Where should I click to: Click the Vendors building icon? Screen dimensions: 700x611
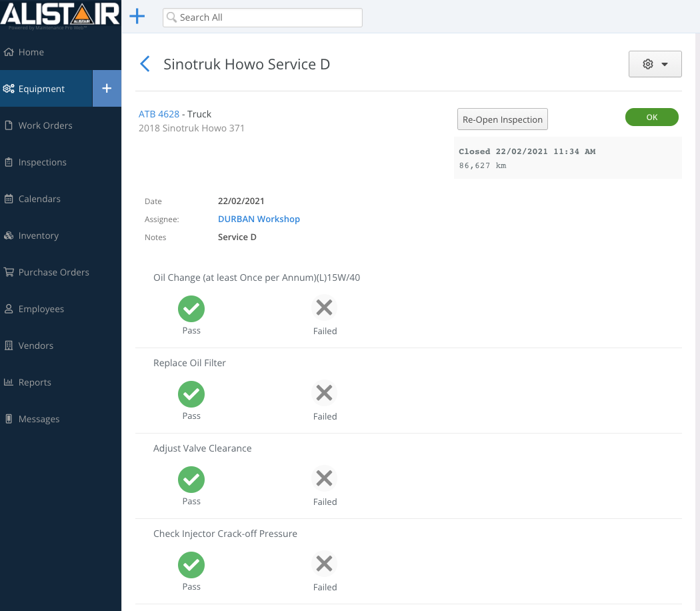coord(9,346)
